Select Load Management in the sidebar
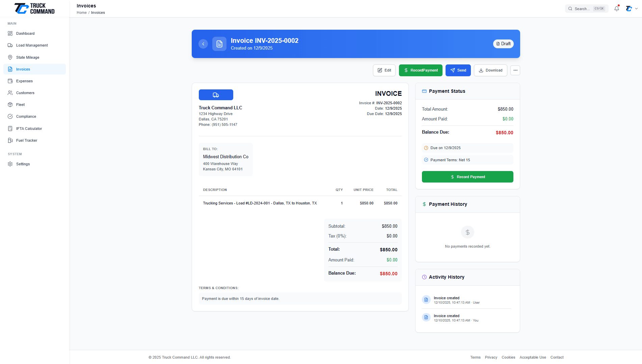Image resolution: width=642 pixels, height=364 pixels. pyautogui.click(x=32, y=45)
